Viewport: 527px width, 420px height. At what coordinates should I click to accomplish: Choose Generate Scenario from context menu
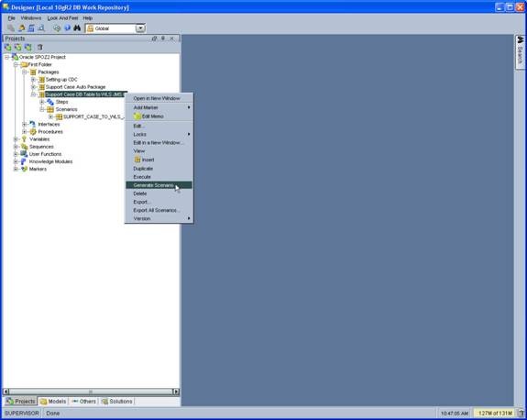(159, 185)
